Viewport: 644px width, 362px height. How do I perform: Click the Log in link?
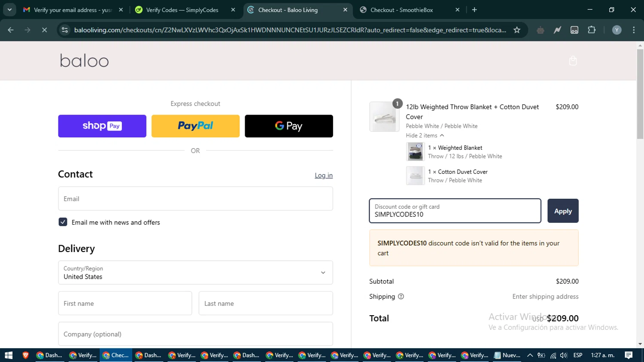pyautogui.click(x=324, y=175)
